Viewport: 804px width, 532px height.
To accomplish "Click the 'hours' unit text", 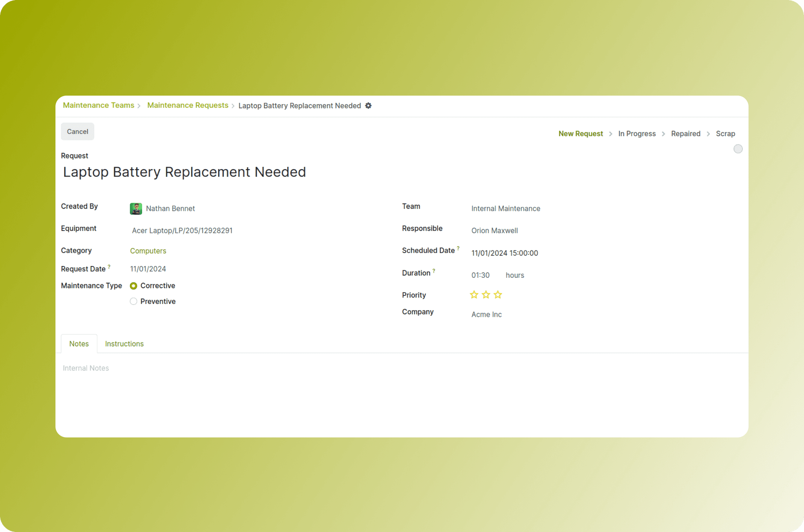I will [x=515, y=275].
